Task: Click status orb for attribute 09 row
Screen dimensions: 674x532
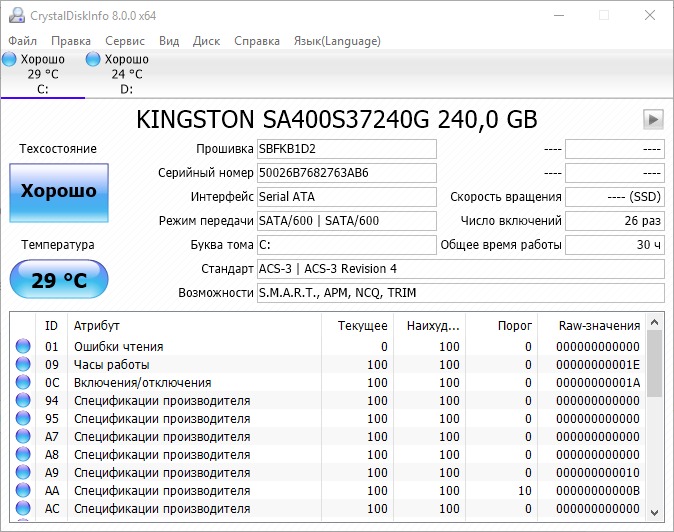Action: pyautogui.click(x=23, y=365)
